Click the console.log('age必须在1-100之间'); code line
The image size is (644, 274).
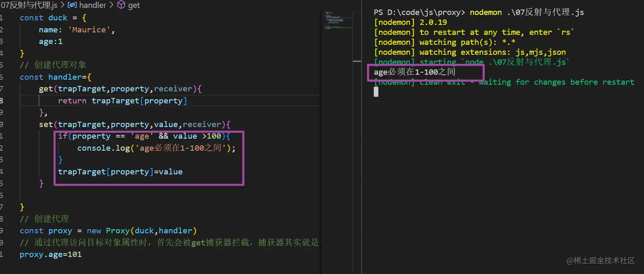pos(156,148)
